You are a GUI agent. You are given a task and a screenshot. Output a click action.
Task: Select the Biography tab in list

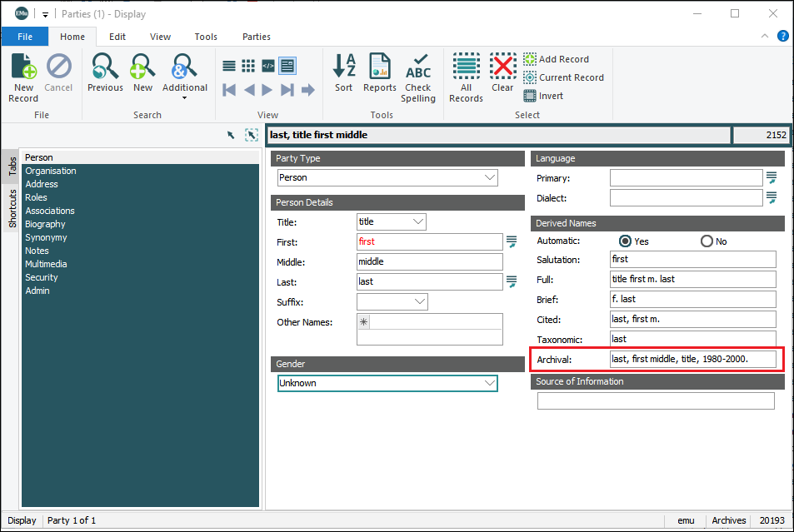tap(45, 224)
